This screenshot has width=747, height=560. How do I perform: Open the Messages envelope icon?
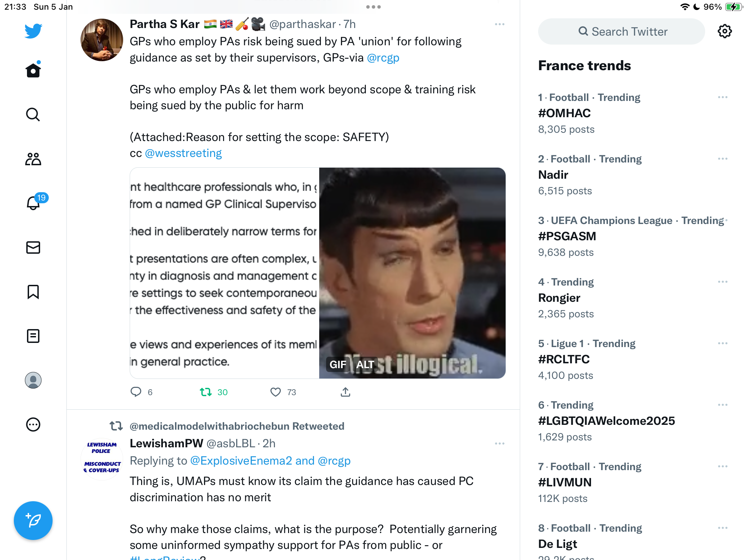(x=33, y=248)
